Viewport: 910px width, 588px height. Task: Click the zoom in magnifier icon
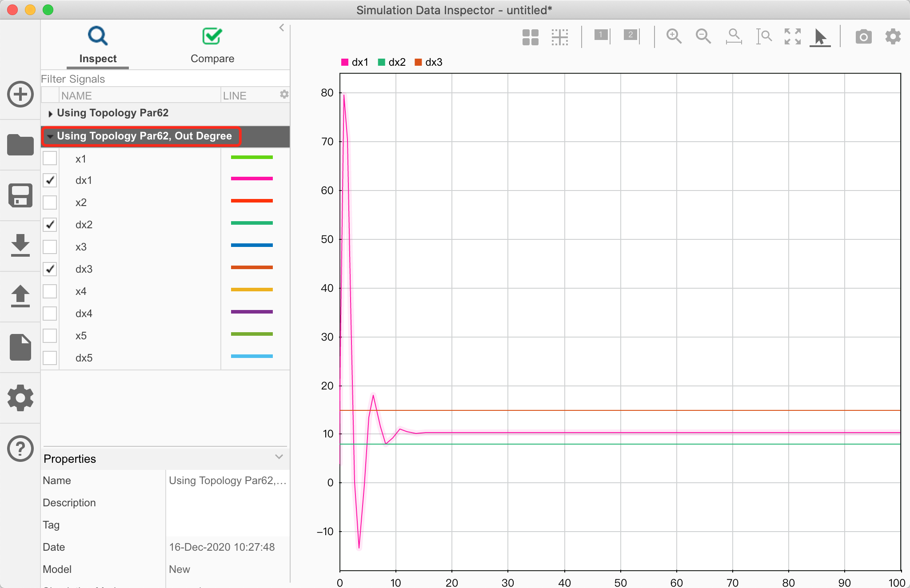click(674, 36)
